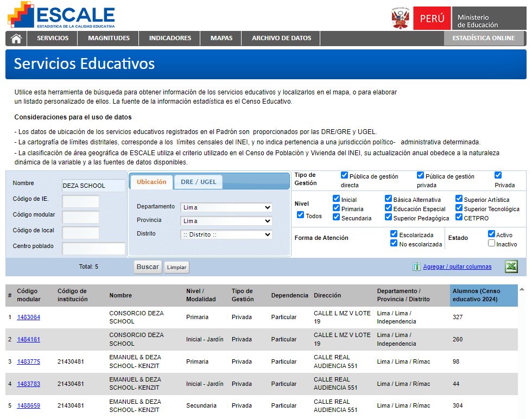The height and width of the screenshot is (419, 532).
Task: Focus the Código de local field
Action: (x=81, y=233)
